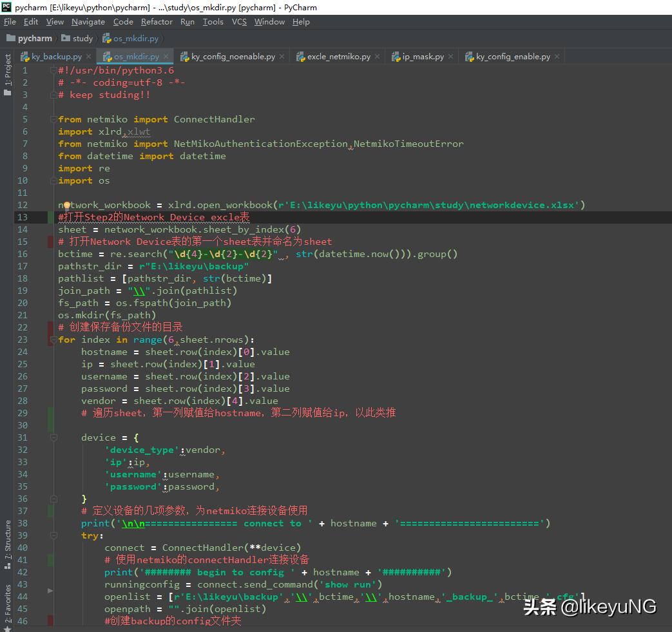Open the Window menu

click(x=269, y=22)
